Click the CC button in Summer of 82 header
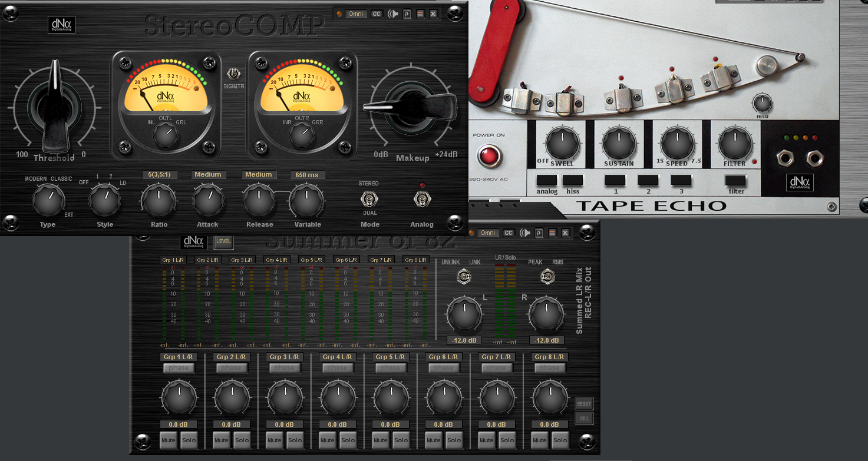Screen dimensions: 868x461 508,233
